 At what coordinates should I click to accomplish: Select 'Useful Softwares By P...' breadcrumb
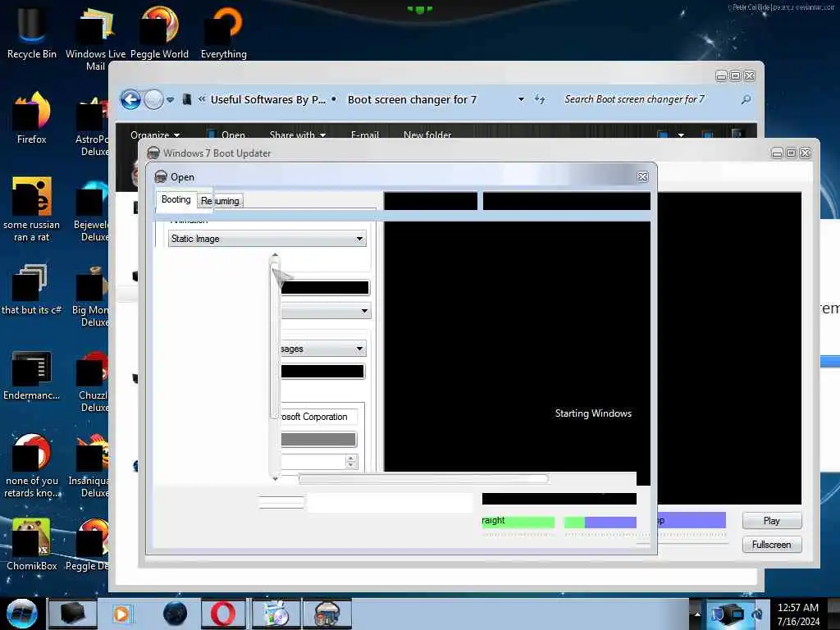(268, 99)
